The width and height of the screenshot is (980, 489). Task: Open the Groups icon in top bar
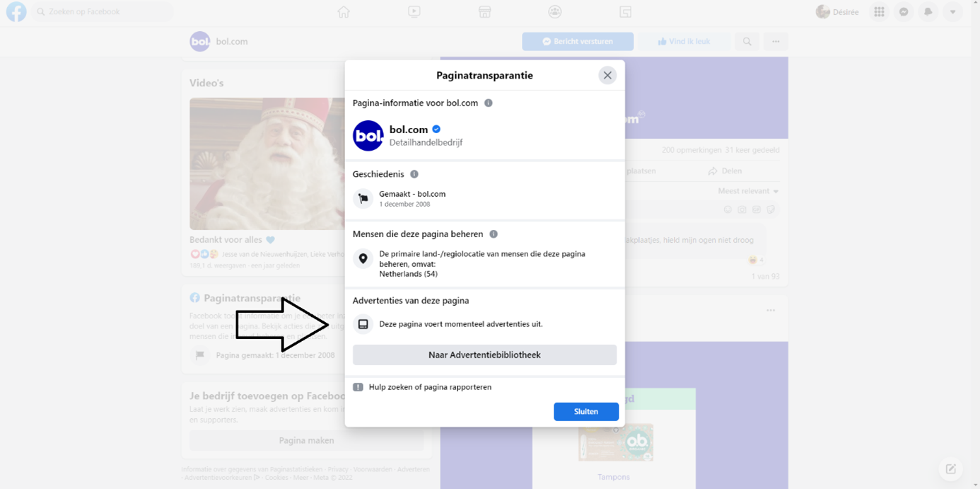pos(555,12)
